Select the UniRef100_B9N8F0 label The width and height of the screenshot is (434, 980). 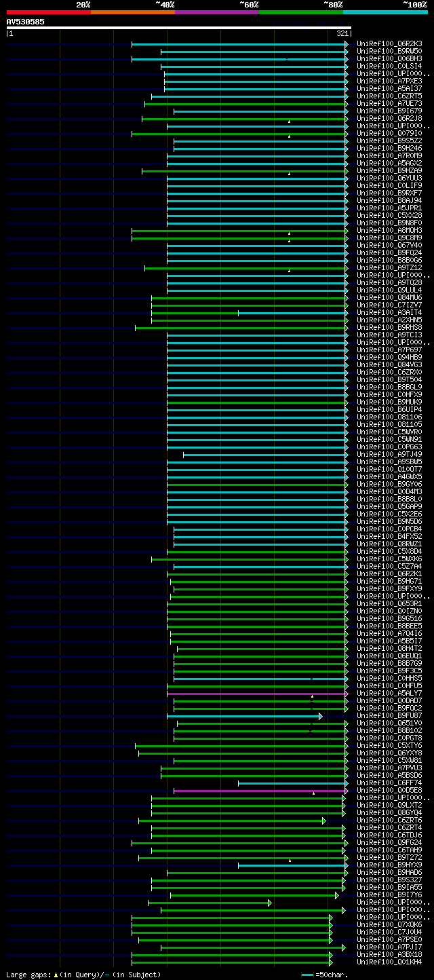(389, 223)
